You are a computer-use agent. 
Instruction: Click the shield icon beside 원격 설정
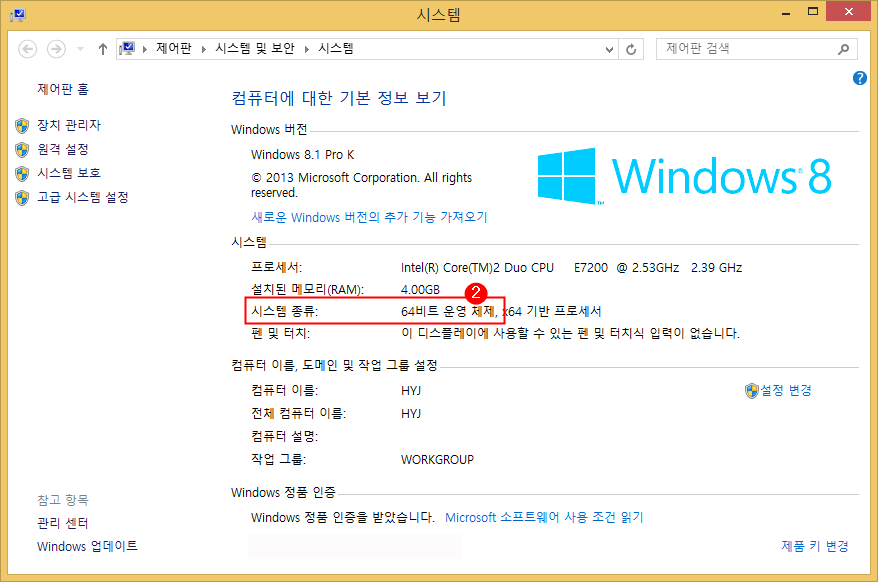(22, 150)
